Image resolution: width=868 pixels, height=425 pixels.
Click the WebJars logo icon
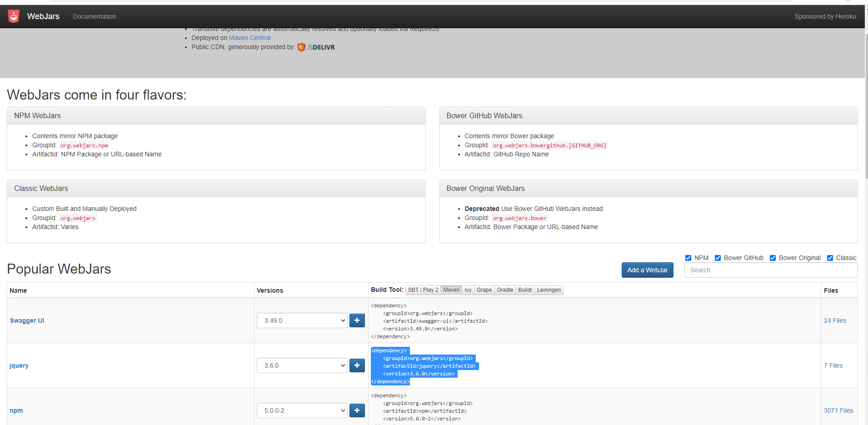click(14, 16)
